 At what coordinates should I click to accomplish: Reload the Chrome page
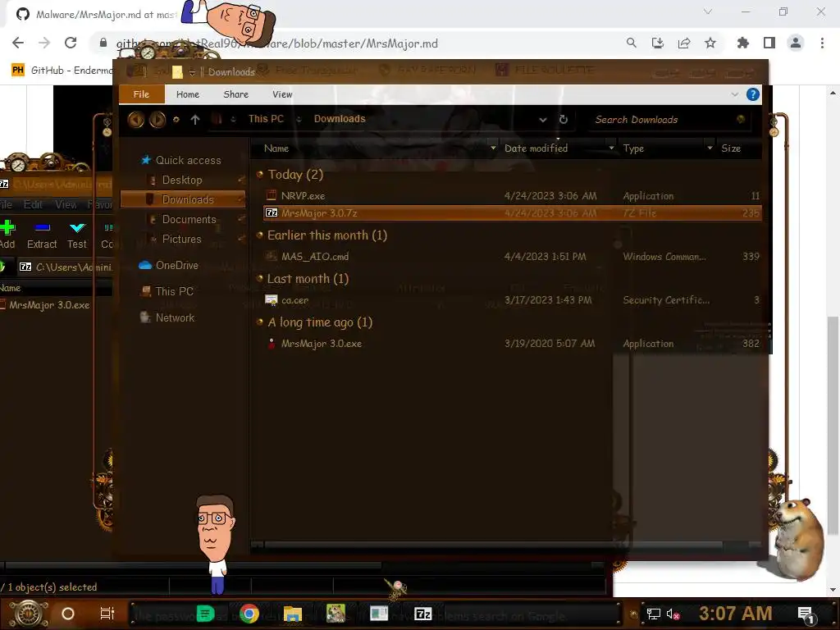pos(71,43)
